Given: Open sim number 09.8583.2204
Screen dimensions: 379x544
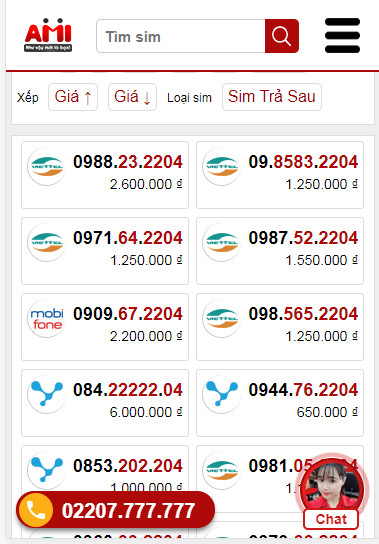Looking at the screenshot, I should coord(303,162).
